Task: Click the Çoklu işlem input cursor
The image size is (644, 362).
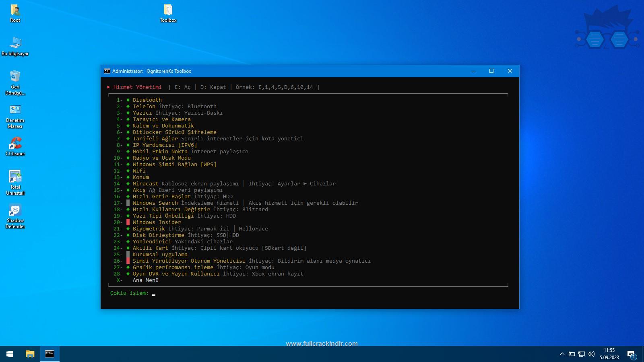Action: pyautogui.click(x=154, y=294)
